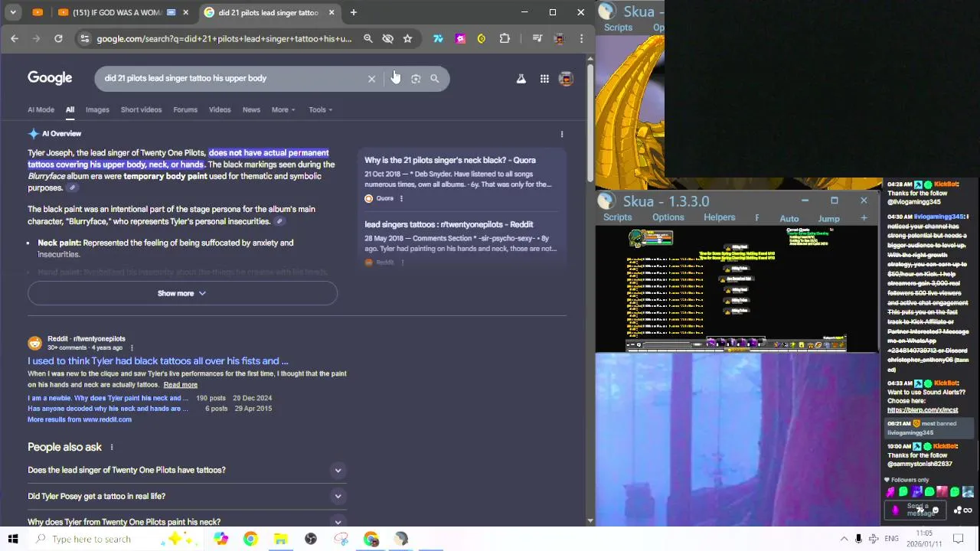980x551 pixels.
Task: Open Jump menu in Skua window
Action: pos(828,219)
